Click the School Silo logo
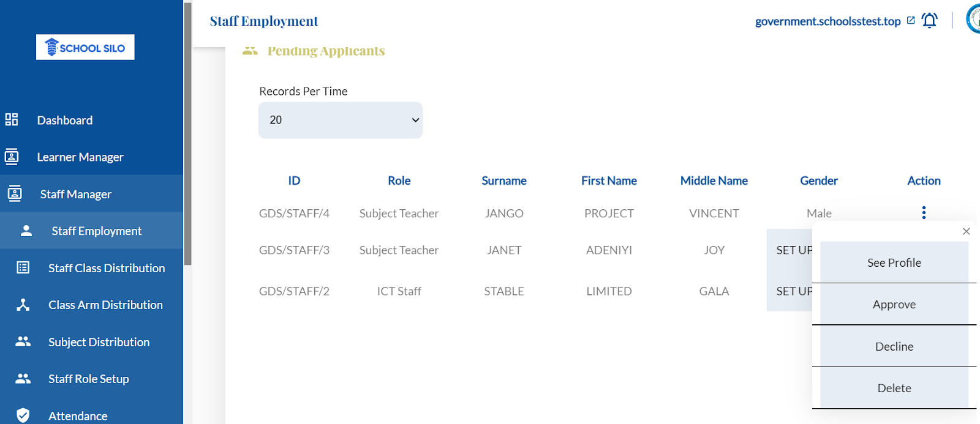Viewport: 980px width, 424px height. [85, 47]
